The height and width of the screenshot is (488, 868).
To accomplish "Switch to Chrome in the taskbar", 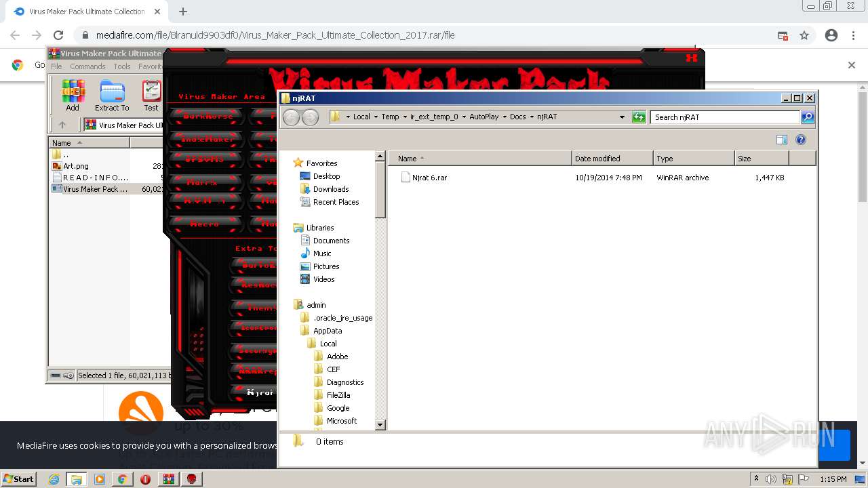I will tap(122, 479).
